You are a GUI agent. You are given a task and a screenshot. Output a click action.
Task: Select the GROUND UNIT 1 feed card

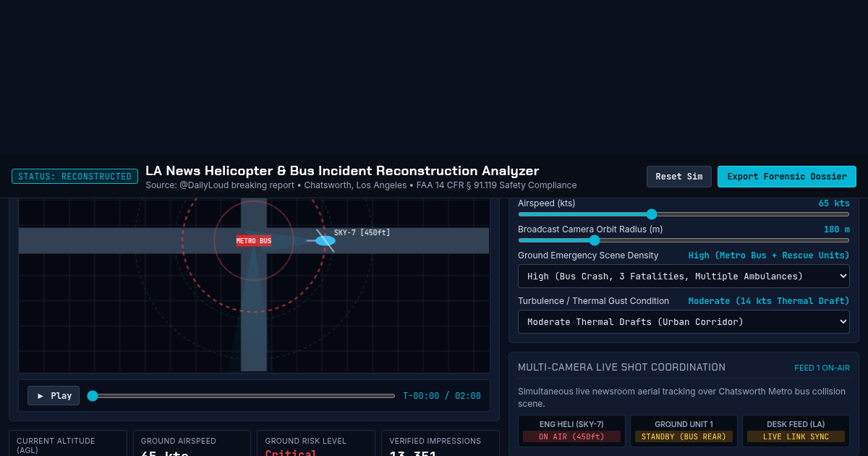pos(684,431)
